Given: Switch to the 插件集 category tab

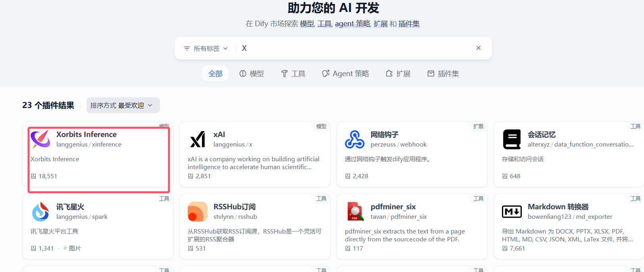Looking at the screenshot, I should point(443,73).
